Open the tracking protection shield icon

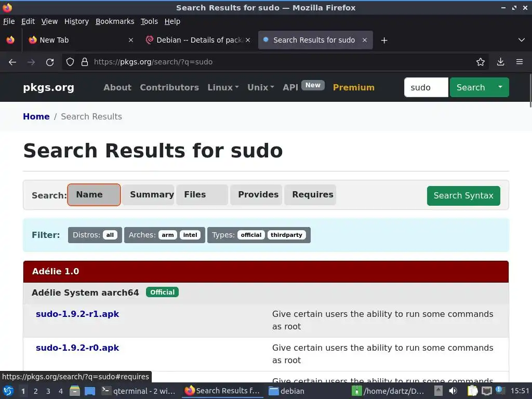[x=70, y=62]
